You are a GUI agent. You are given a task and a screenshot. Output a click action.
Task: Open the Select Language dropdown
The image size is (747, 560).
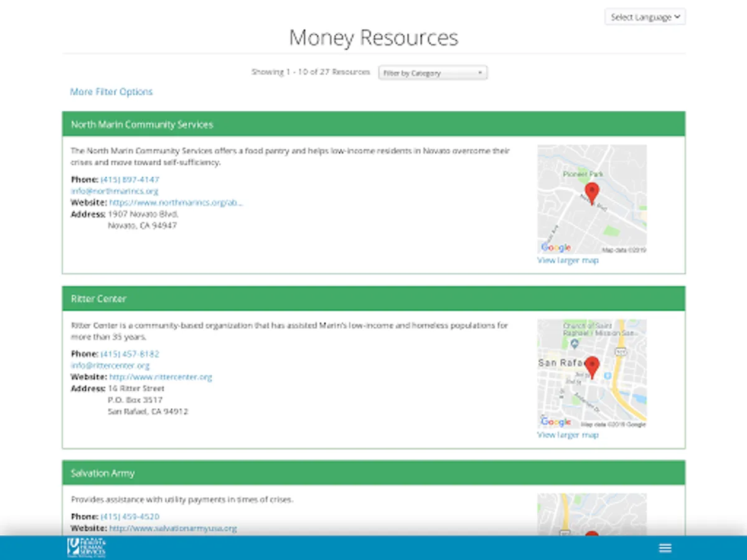[x=645, y=17]
